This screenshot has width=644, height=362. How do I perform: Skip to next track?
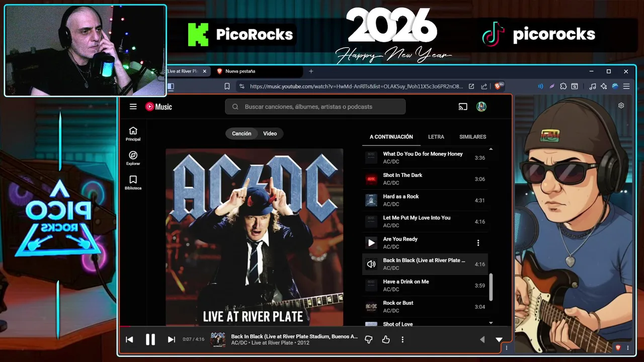click(x=171, y=339)
